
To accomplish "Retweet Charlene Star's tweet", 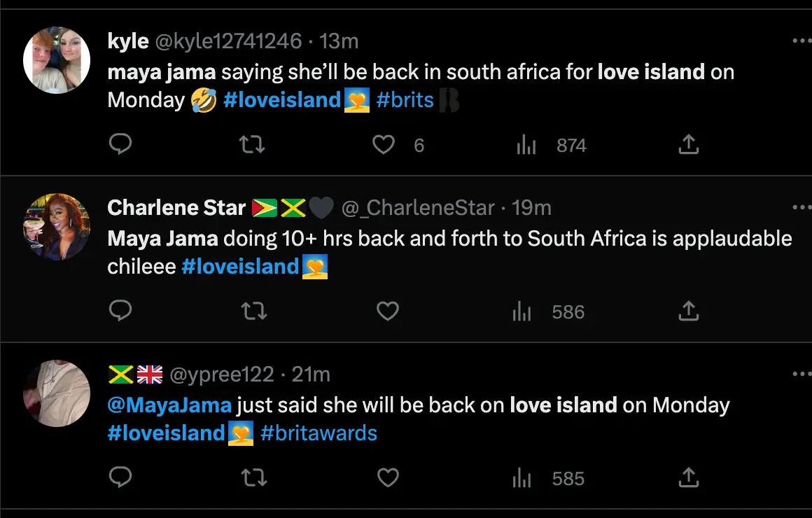I will (252, 311).
